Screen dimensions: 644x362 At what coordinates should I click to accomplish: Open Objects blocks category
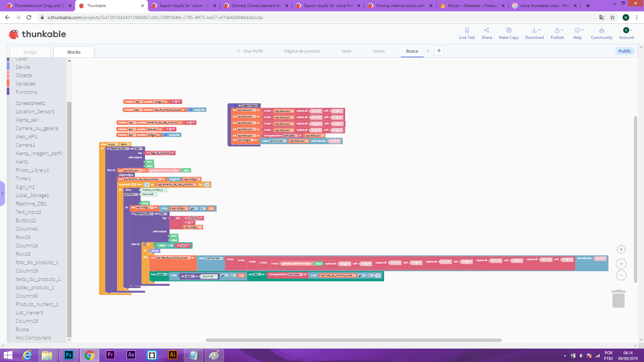pyautogui.click(x=24, y=75)
